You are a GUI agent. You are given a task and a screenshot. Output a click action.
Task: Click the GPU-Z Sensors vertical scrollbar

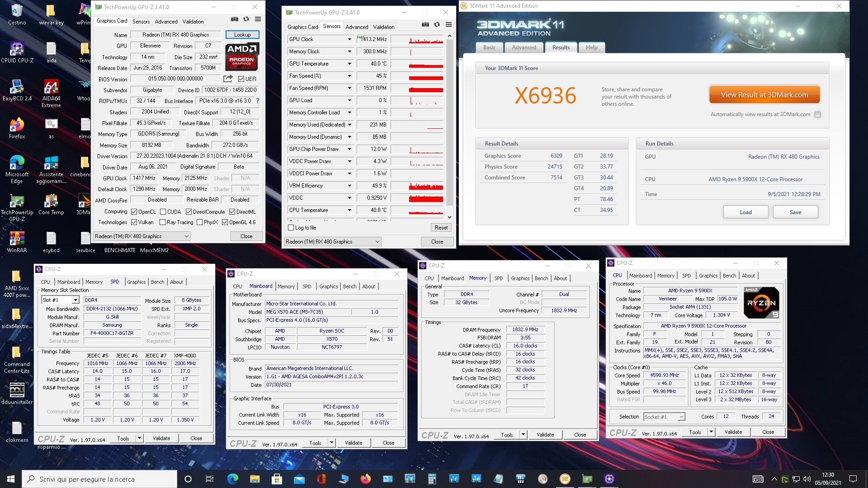pos(449,127)
